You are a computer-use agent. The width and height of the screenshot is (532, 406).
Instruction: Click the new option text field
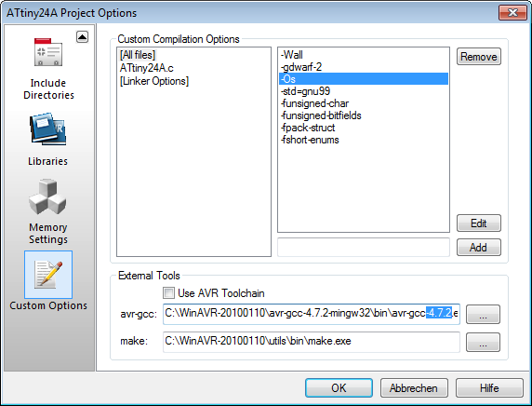(364, 247)
